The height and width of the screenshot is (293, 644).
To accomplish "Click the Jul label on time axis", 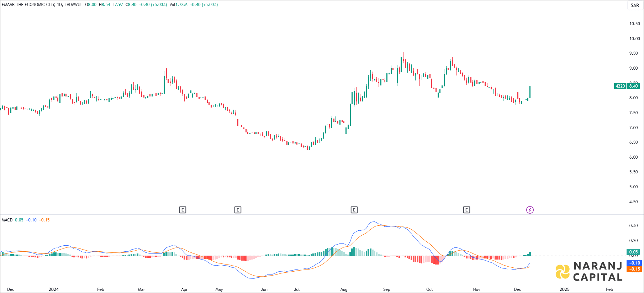I will coord(297,289).
